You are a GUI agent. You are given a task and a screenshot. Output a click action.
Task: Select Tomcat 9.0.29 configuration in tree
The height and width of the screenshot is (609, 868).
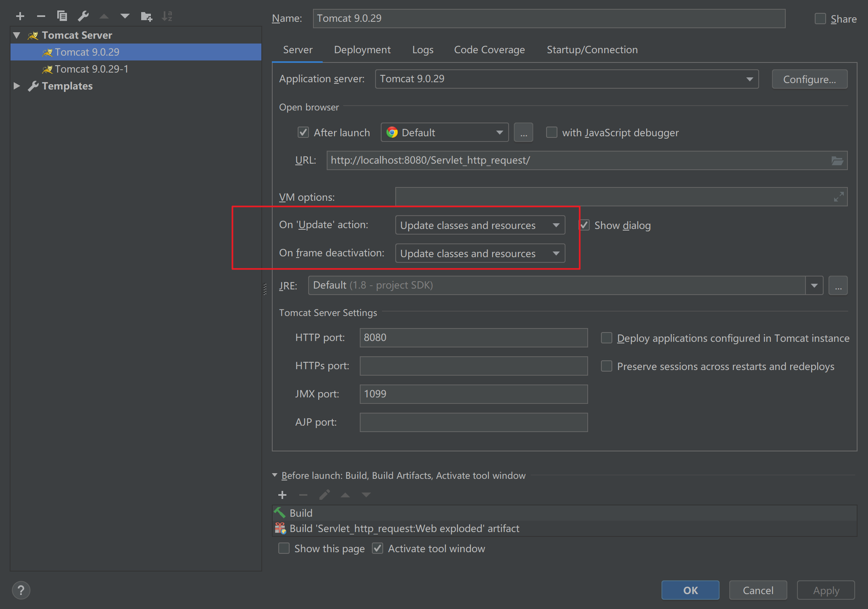[136, 52]
